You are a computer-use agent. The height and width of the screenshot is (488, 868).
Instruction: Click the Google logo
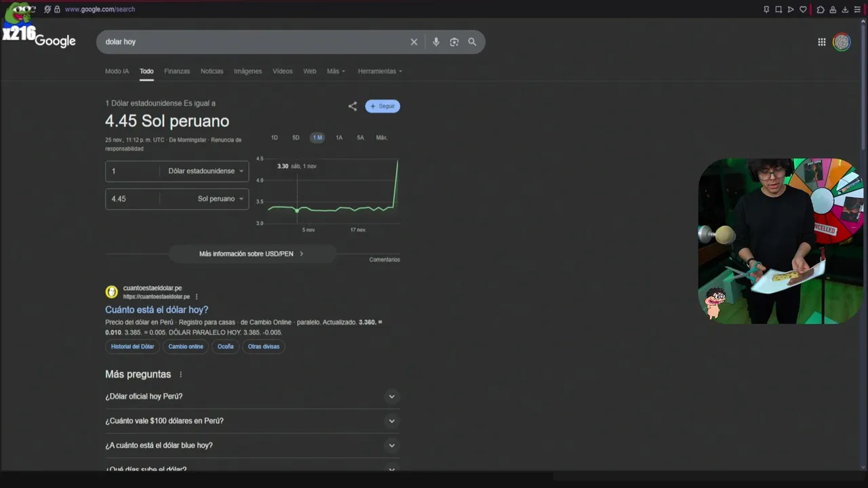click(55, 41)
